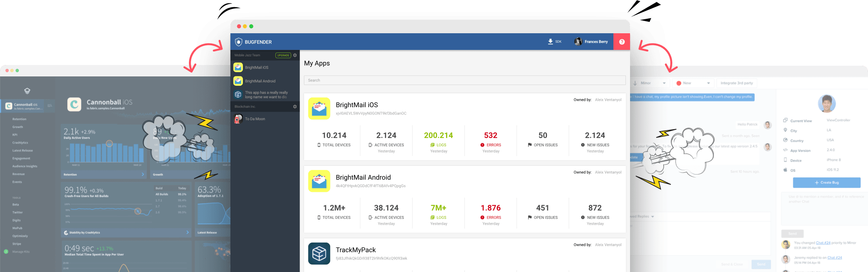Click the Create Bug button in the chat window
This screenshot has width=868, height=272.
pyautogui.click(x=826, y=182)
